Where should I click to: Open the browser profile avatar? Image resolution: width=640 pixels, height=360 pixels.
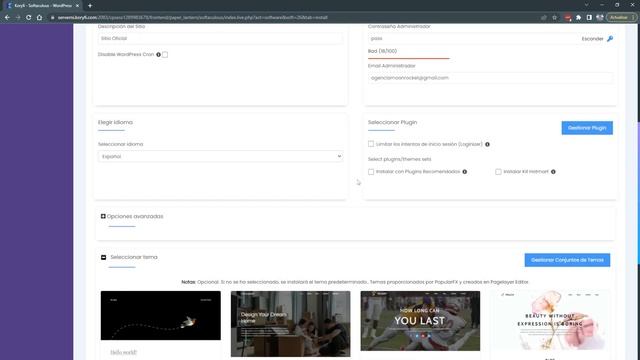click(600, 18)
